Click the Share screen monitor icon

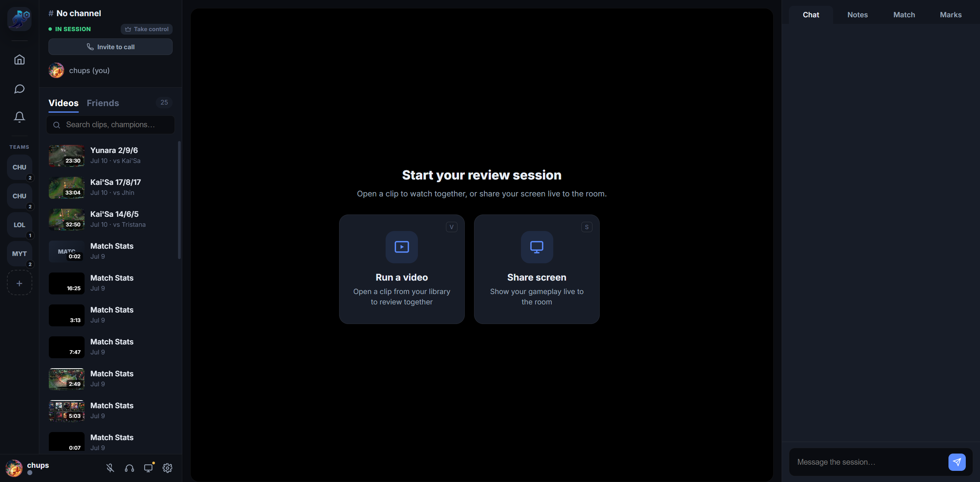click(x=537, y=247)
